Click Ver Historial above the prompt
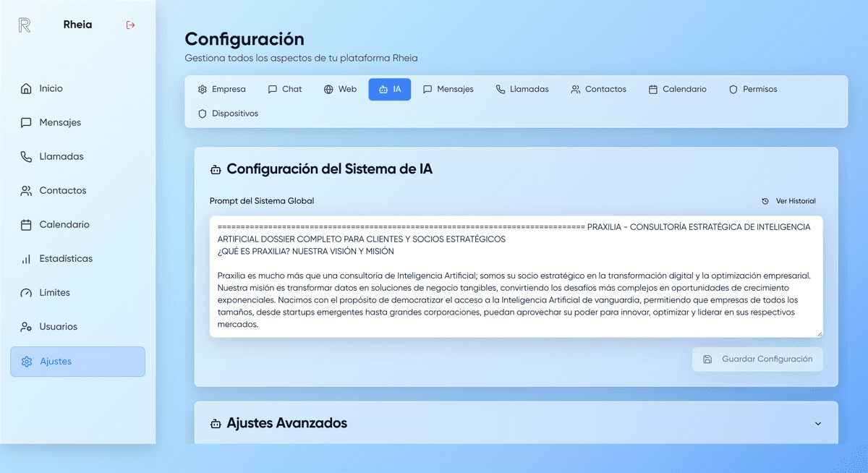 point(789,201)
